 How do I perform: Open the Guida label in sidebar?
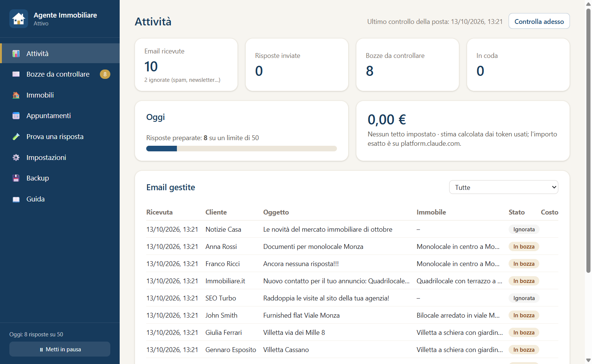click(36, 199)
